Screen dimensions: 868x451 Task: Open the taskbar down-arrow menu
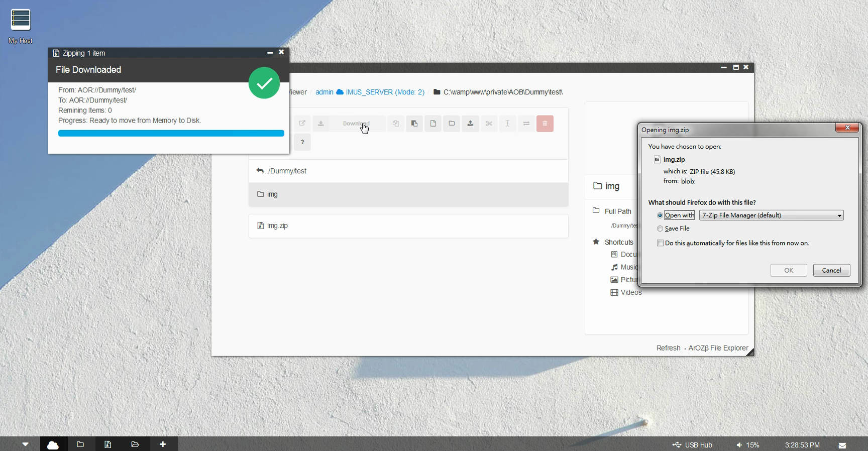(25, 444)
